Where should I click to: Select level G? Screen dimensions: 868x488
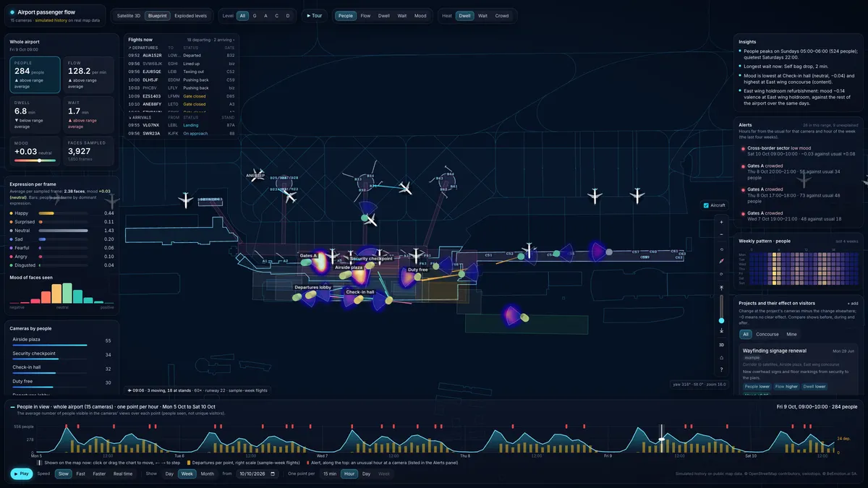pyautogui.click(x=255, y=15)
